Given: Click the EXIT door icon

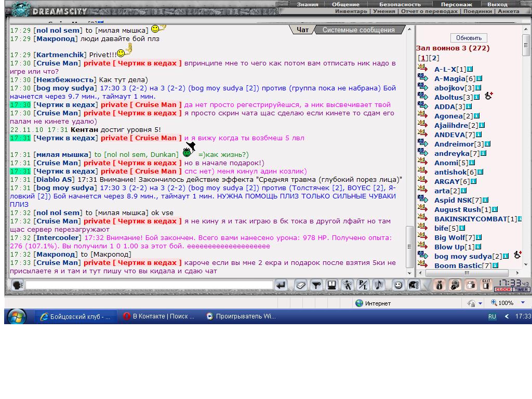Looking at the screenshot, I should pos(486,285).
